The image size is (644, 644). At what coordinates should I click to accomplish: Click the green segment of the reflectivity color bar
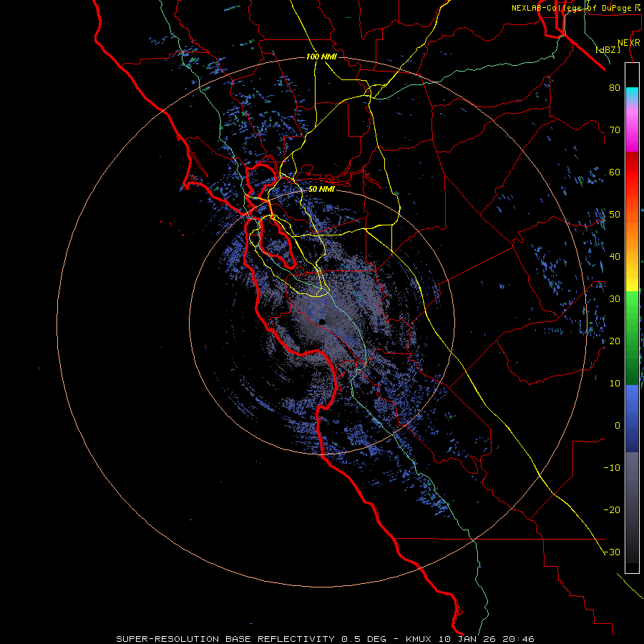(632, 338)
